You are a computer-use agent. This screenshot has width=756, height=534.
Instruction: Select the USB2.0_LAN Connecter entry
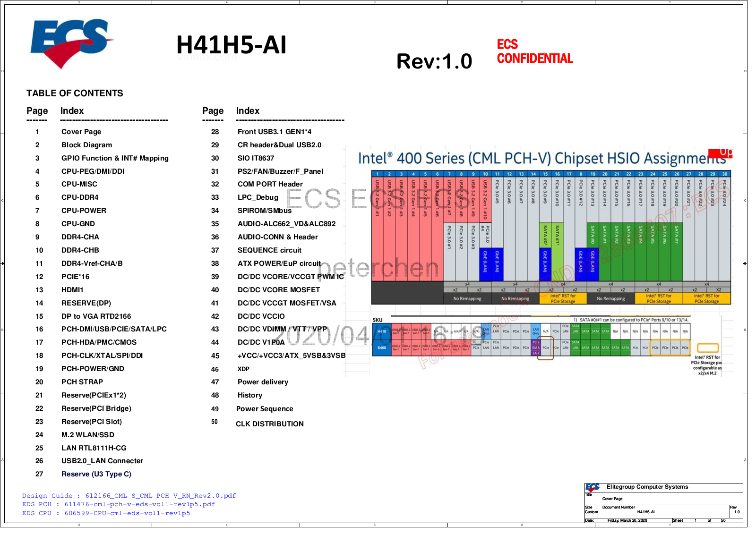pos(103,461)
